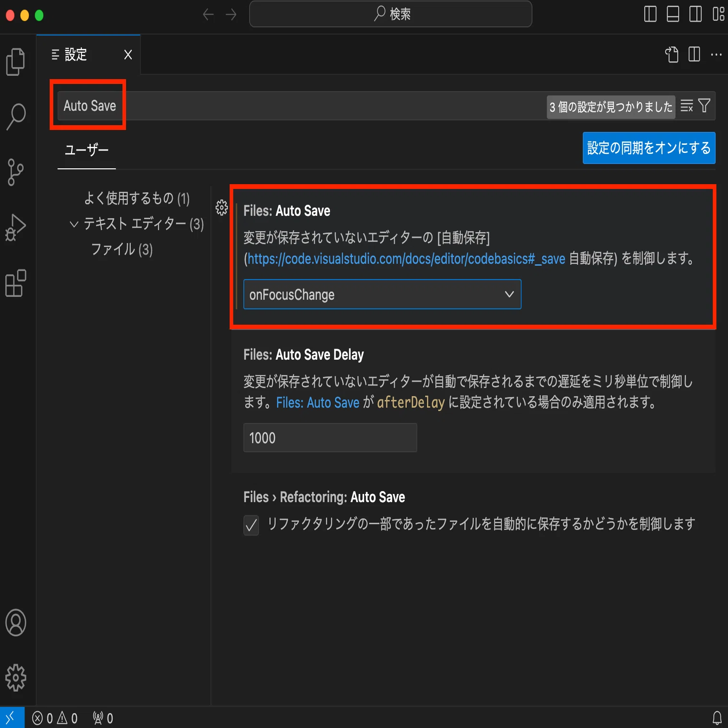Click the Files: Auto Save Delay heading

304,355
